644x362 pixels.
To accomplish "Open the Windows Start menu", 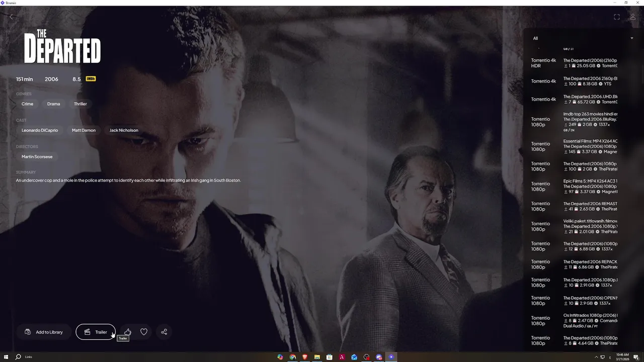I will 6,357.
